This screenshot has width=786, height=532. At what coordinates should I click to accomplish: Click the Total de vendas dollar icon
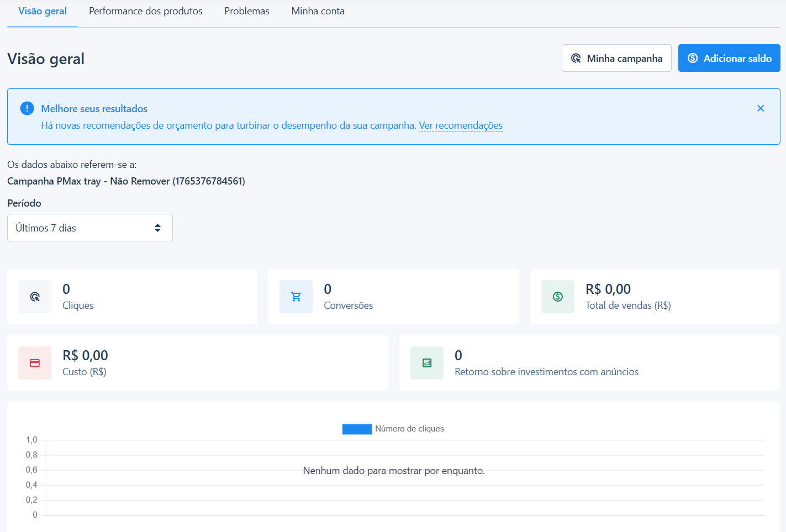[558, 297]
